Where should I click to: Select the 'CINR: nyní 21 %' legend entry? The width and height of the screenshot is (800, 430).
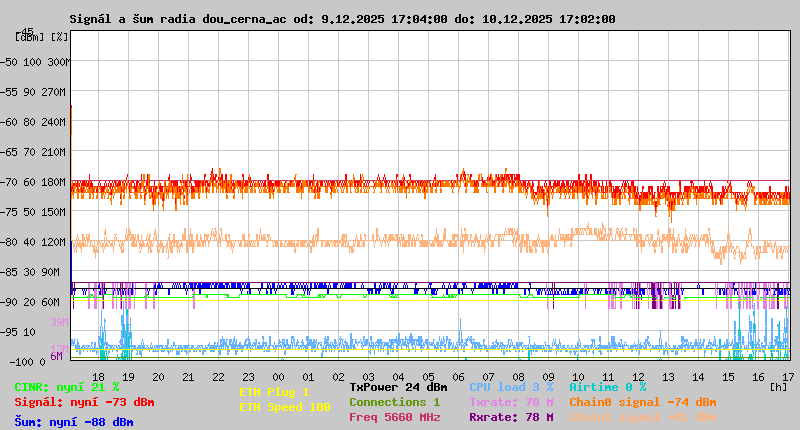click(x=67, y=387)
